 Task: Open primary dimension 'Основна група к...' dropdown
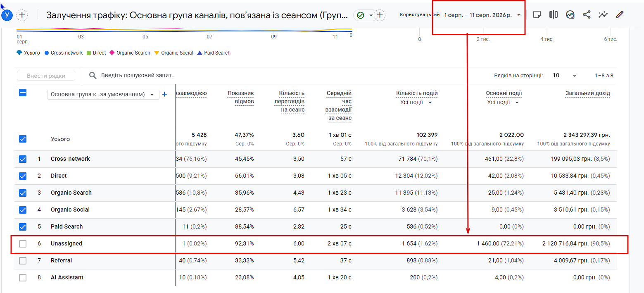pyautogui.click(x=103, y=94)
